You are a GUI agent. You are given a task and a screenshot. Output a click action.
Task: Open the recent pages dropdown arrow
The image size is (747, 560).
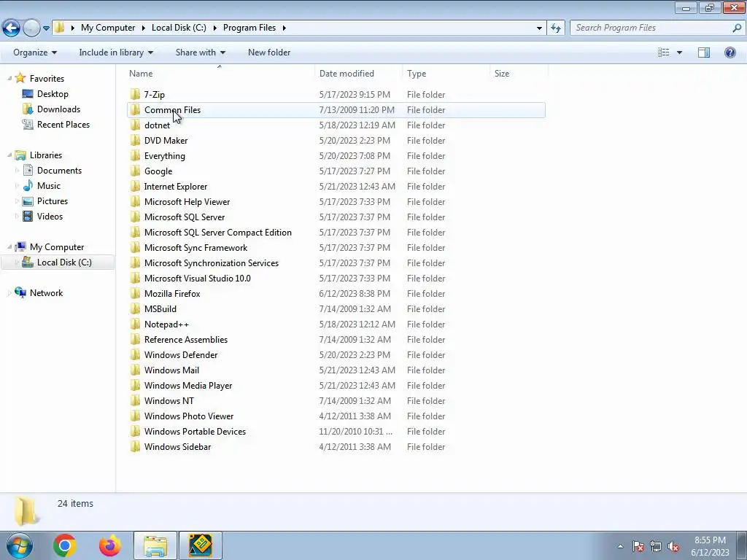tap(46, 28)
